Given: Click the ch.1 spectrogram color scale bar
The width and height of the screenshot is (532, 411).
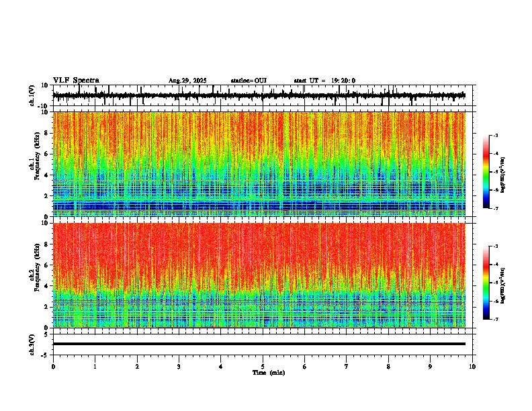Looking at the screenshot, I should click(x=486, y=172).
